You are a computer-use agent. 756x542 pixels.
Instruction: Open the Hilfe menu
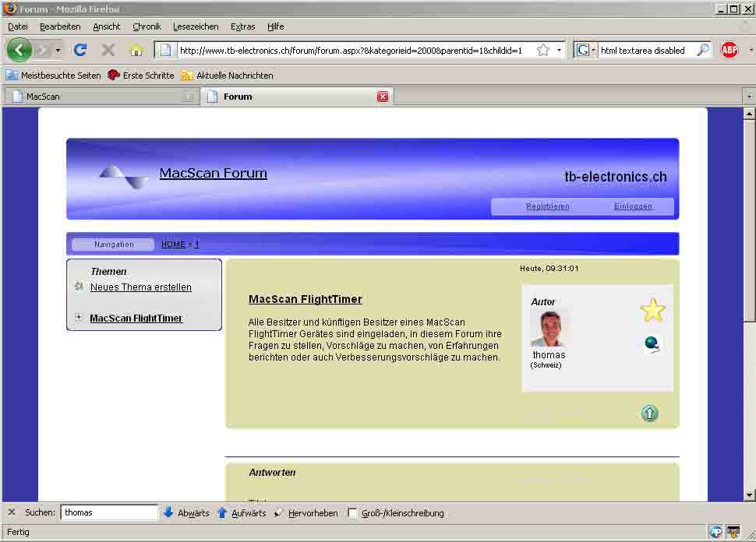(276, 26)
